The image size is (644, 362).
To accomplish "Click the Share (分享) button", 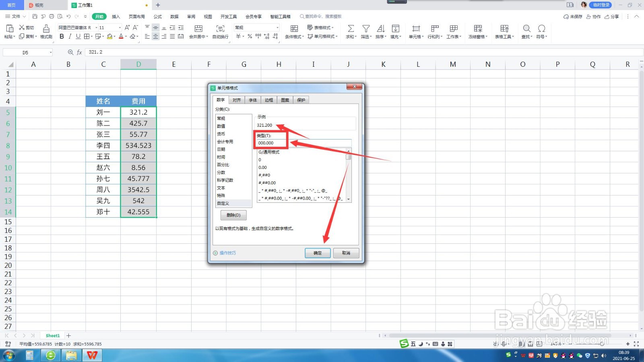I will [612, 16].
